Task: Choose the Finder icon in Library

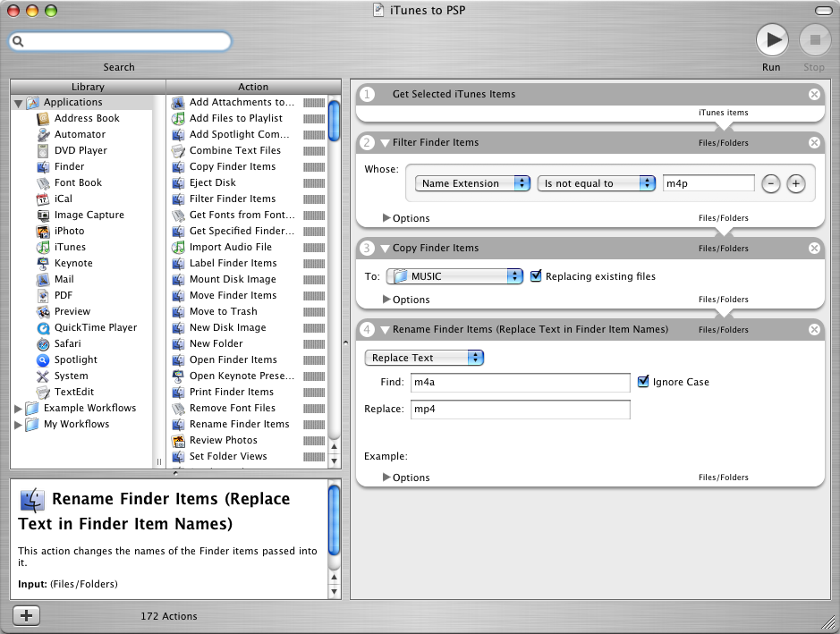Action: click(43, 166)
